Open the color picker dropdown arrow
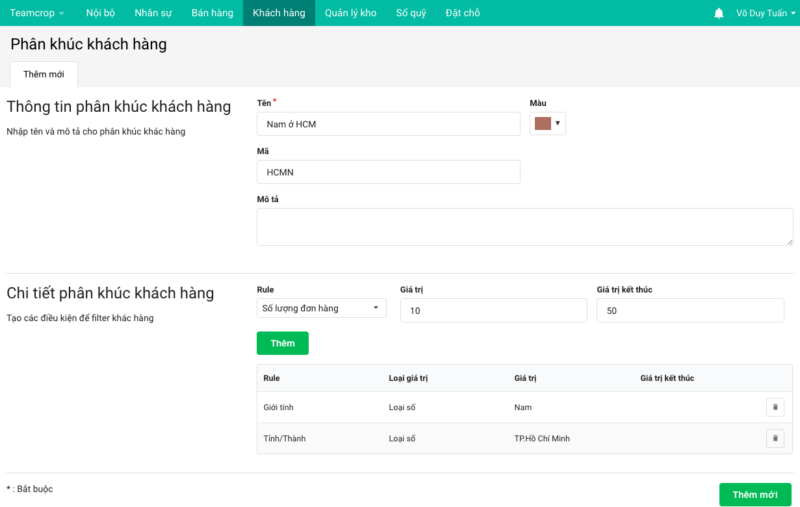The image size is (800, 507). [x=558, y=123]
